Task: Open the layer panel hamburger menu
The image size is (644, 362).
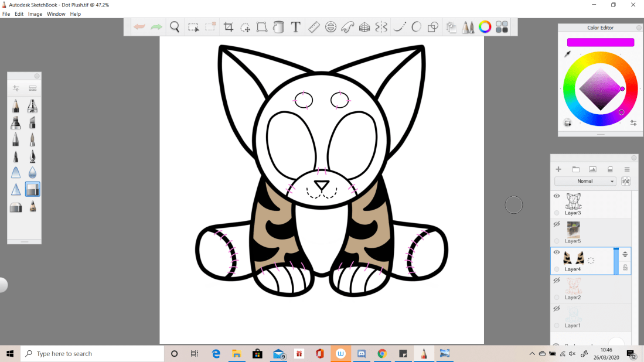Action: click(x=626, y=169)
